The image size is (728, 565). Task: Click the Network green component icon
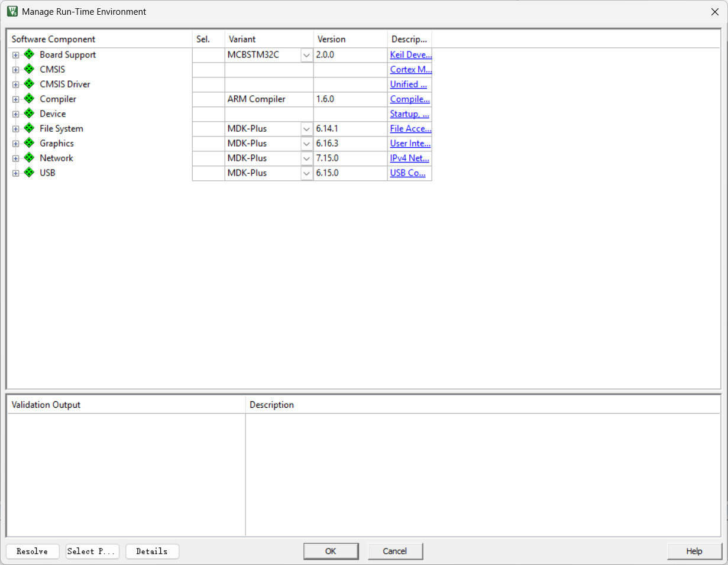tap(30, 158)
